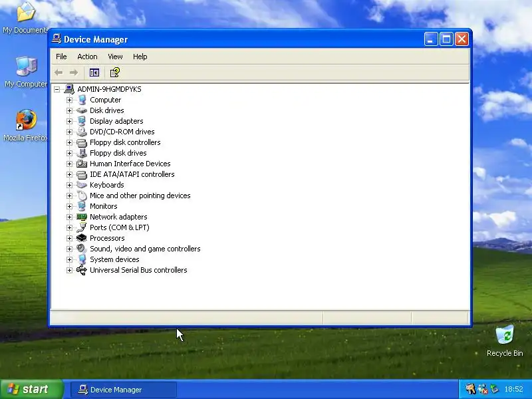
Task: Select the My Documents desktop icon
Action: (26, 11)
